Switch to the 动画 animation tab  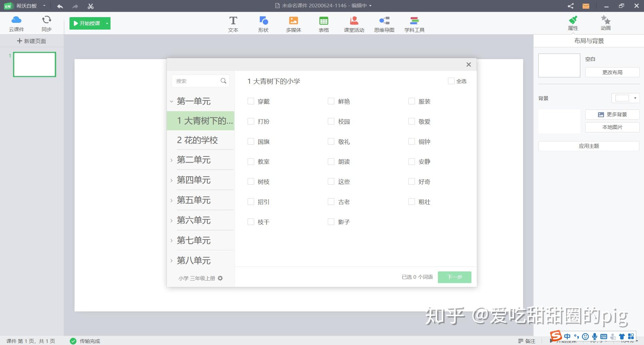(605, 23)
